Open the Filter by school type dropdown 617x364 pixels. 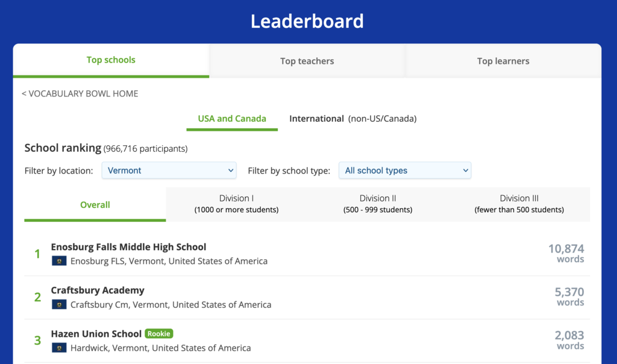point(405,171)
